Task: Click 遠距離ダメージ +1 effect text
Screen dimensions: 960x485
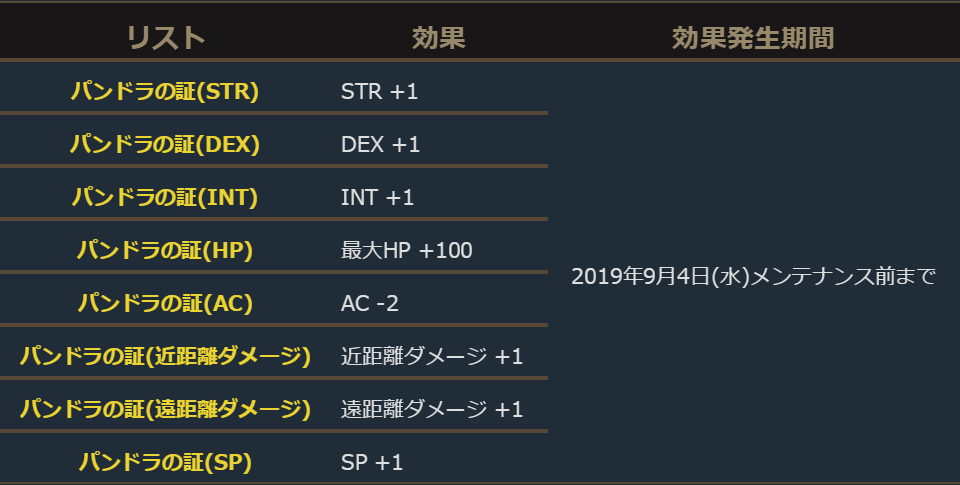Action: point(431,409)
